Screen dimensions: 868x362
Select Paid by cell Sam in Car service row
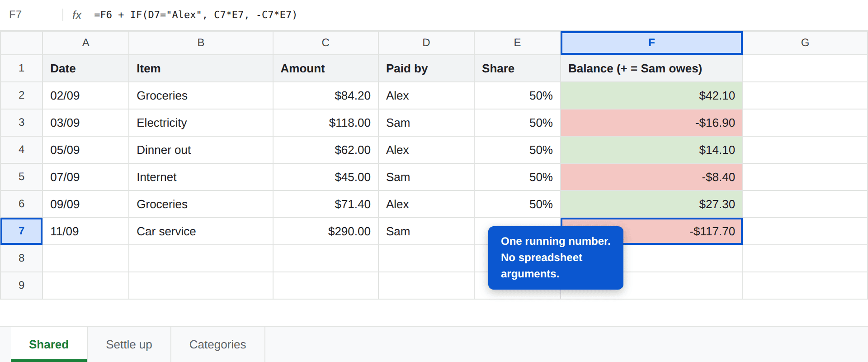pos(426,231)
